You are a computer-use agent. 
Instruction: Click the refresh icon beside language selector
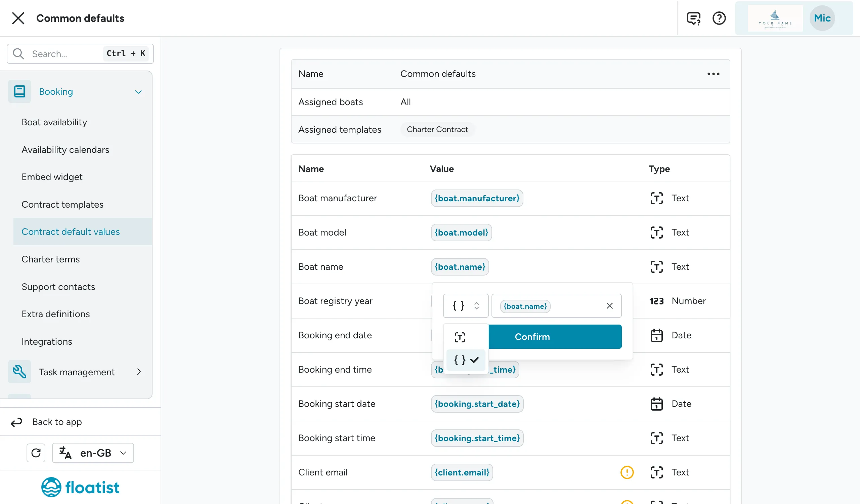36,453
